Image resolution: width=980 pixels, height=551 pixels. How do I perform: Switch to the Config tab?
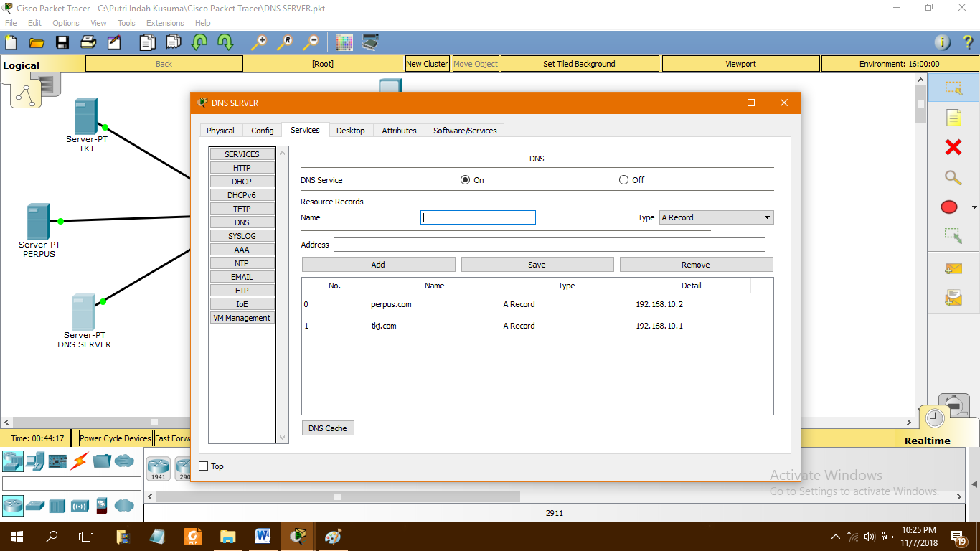pyautogui.click(x=263, y=131)
